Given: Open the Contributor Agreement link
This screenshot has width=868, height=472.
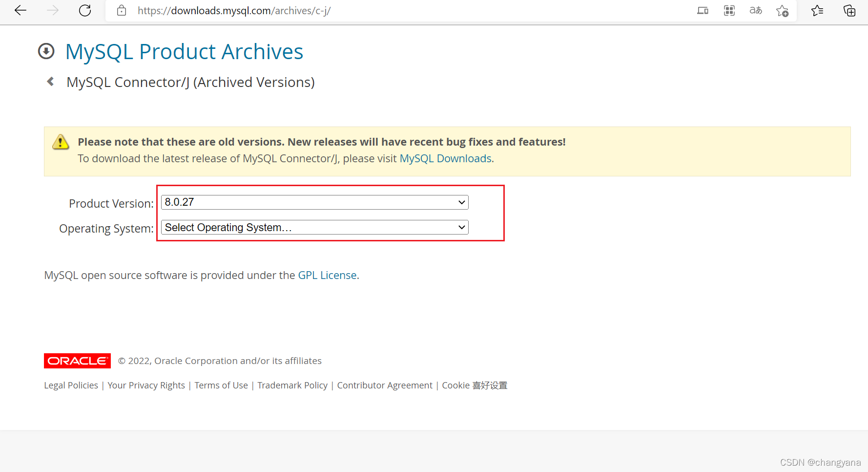Looking at the screenshot, I should (385, 385).
